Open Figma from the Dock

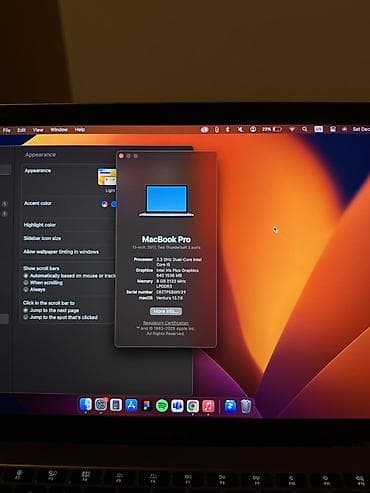[146, 406]
